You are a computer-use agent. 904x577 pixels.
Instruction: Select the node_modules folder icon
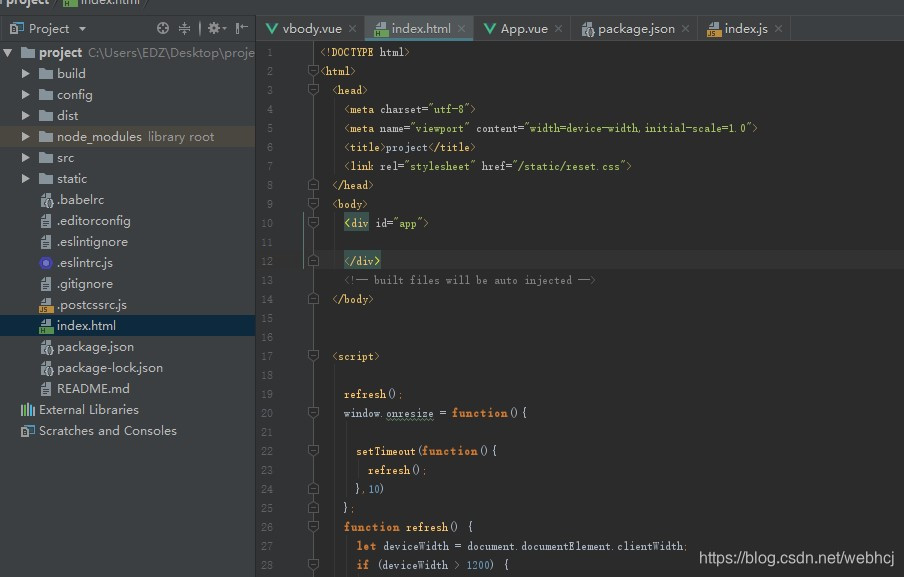click(46, 137)
